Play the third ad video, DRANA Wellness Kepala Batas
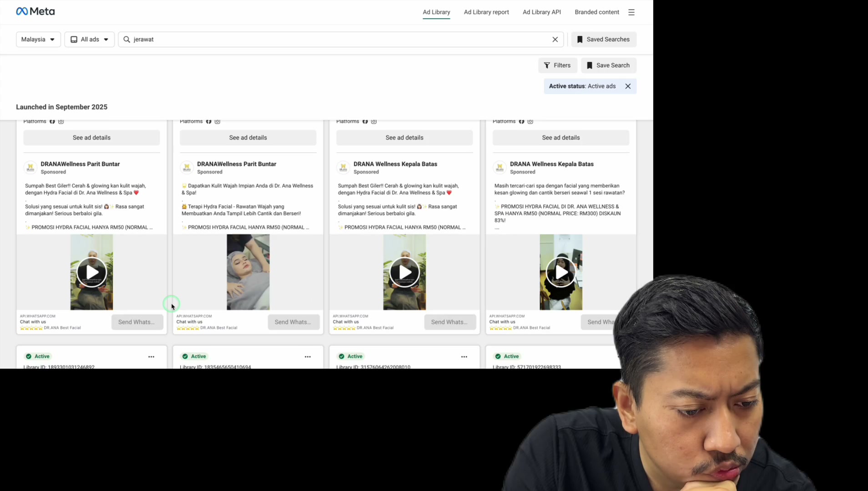The width and height of the screenshot is (868, 491). [x=404, y=272]
